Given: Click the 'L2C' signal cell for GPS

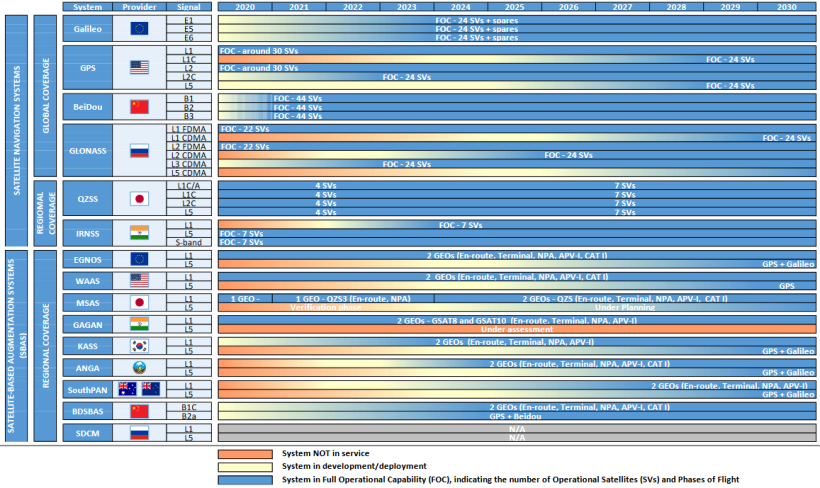Looking at the screenshot, I should [x=189, y=77].
